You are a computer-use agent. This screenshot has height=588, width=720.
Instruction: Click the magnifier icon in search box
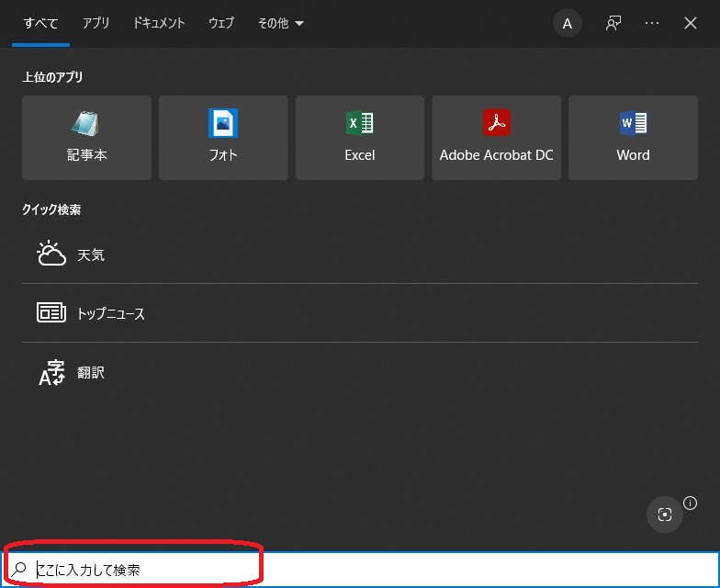point(18,570)
